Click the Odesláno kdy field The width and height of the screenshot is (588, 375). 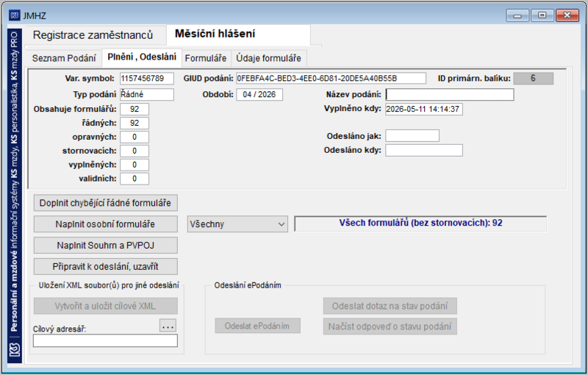click(424, 150)
